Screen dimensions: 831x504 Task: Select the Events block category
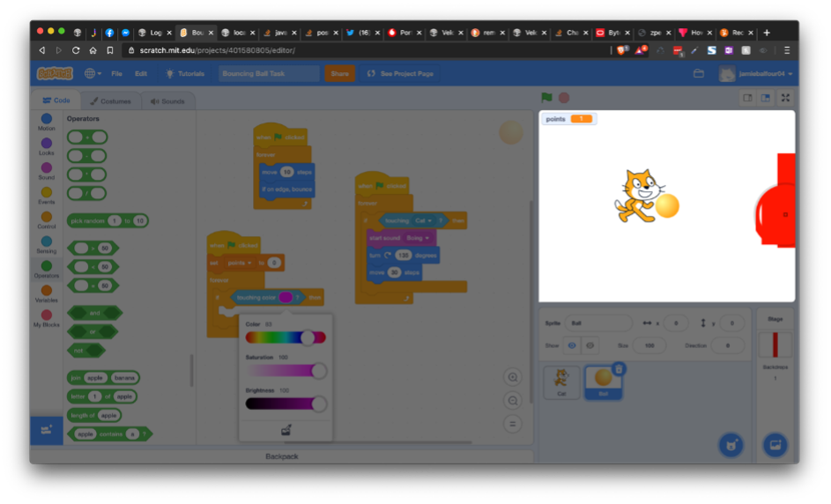pyautogui.click(x=46, y=196)
